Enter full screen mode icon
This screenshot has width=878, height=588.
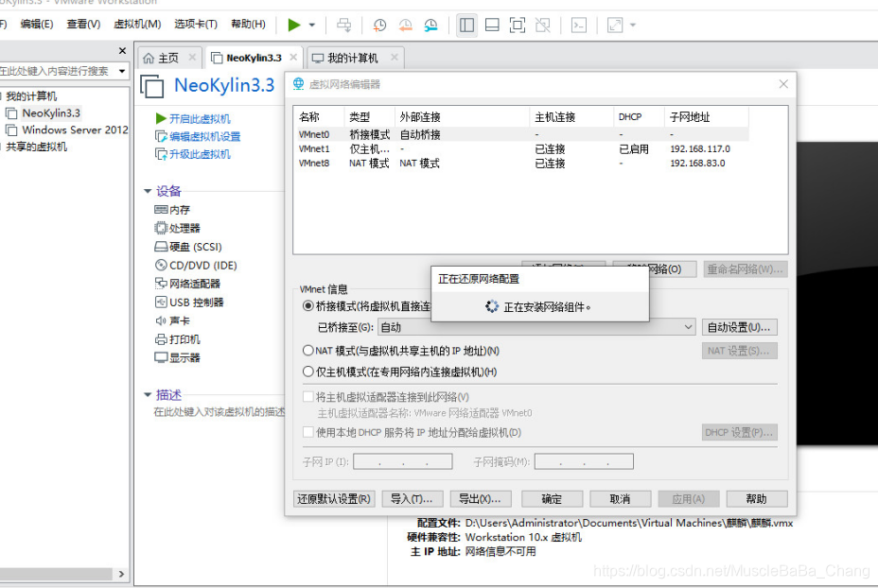tap(518, 26)
